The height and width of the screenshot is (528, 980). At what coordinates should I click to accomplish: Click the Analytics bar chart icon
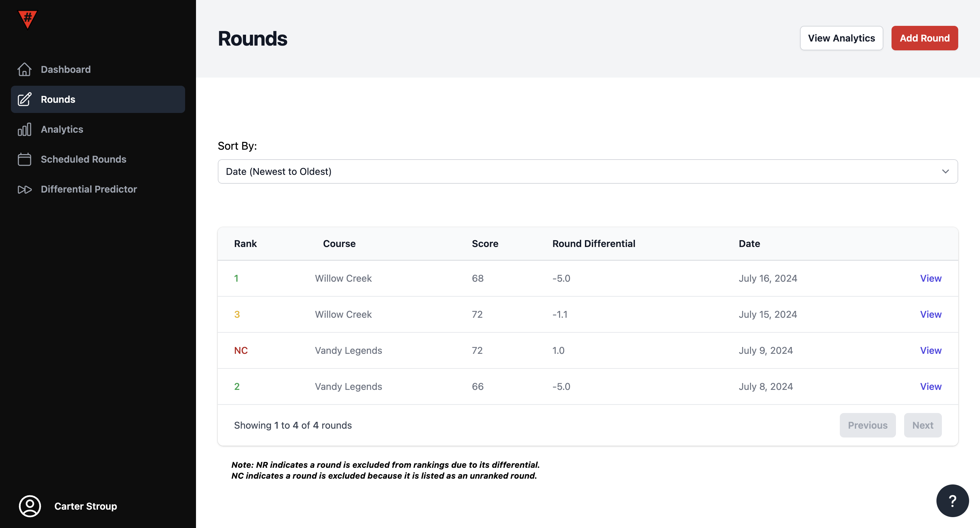24,129
